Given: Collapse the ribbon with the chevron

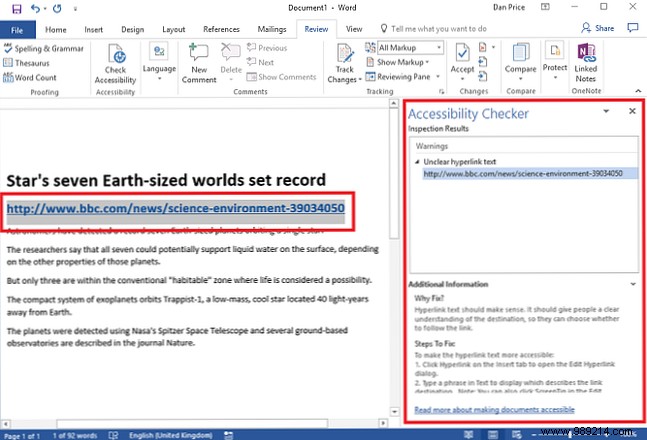Looking at the screenshot, I should click(x=638, y=91).
